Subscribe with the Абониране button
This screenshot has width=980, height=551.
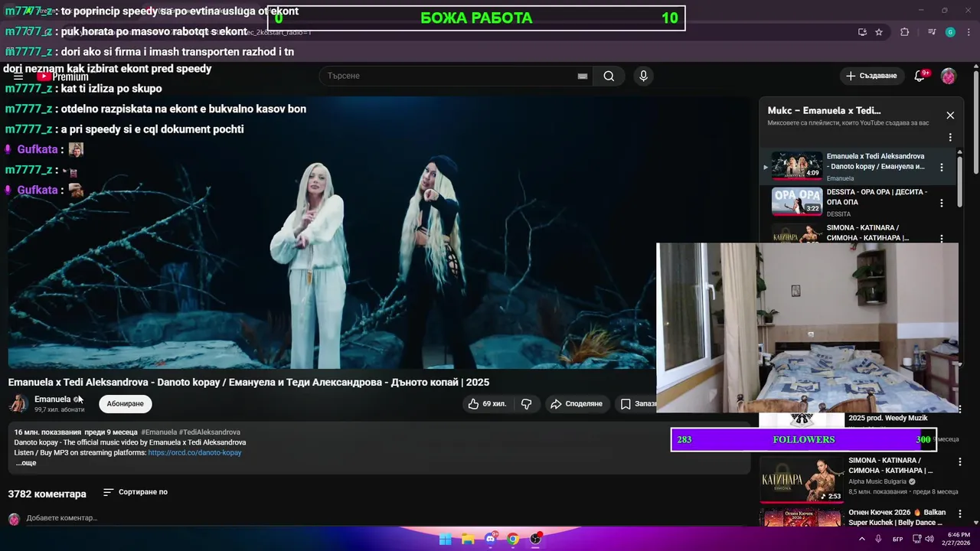126,403
